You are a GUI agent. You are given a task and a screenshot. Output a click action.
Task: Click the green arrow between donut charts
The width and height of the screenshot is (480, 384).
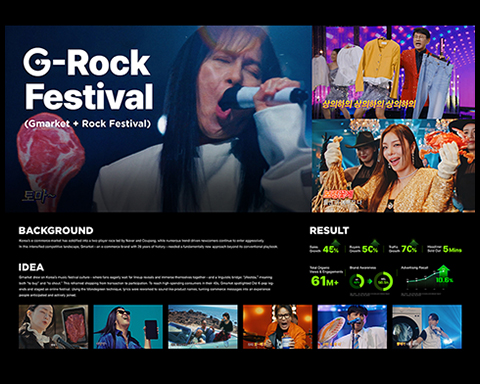click(x=369, y=282)
